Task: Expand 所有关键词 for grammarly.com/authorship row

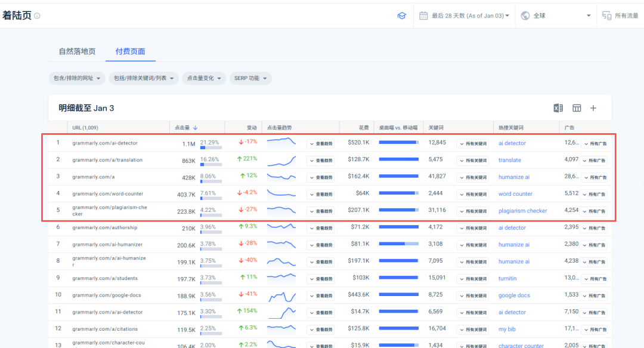Action: pyautogui.click(x=472, y=228)
